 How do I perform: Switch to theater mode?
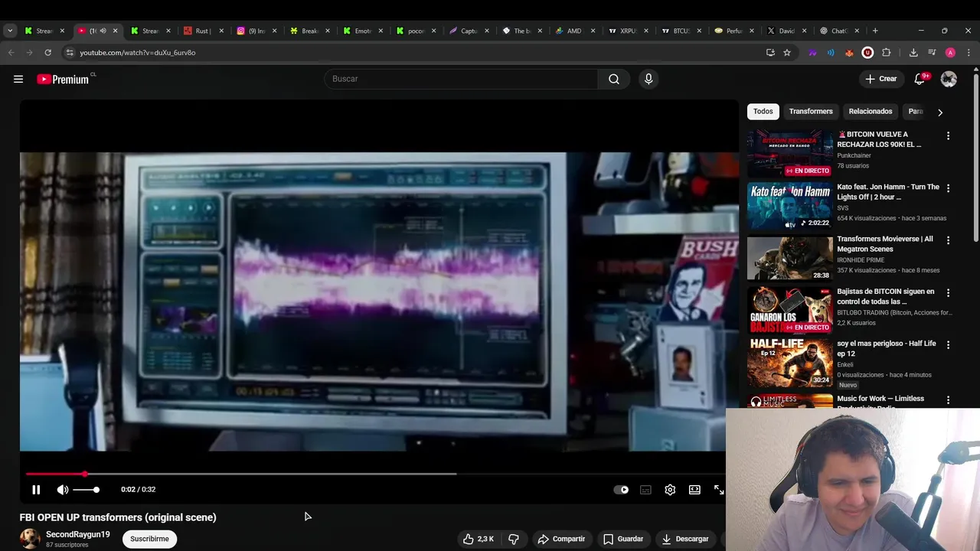(694, 490)
